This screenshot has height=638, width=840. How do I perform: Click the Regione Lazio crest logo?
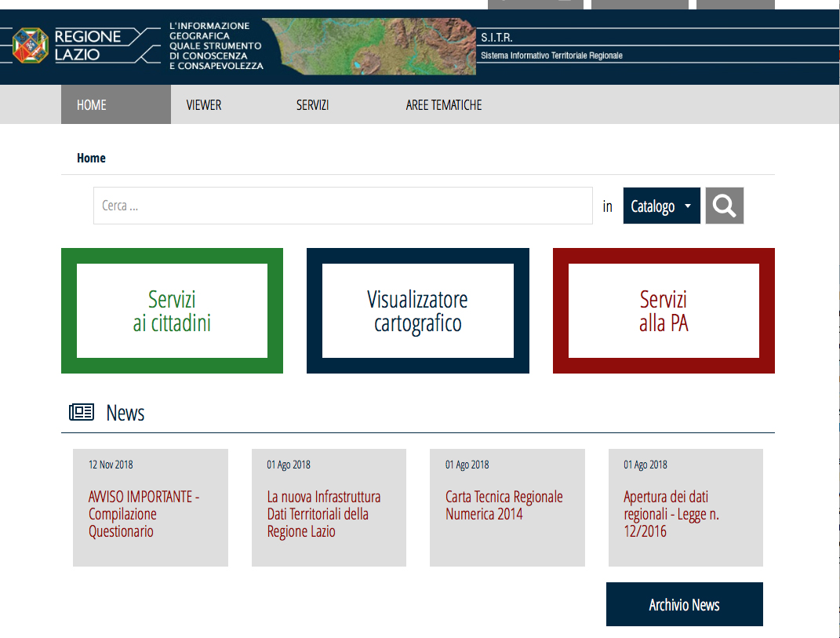tap(30, 46)
